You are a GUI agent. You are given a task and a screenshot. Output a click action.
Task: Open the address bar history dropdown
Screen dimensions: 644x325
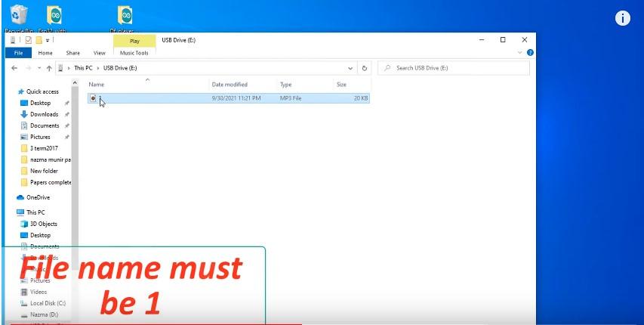click(350, 68)
